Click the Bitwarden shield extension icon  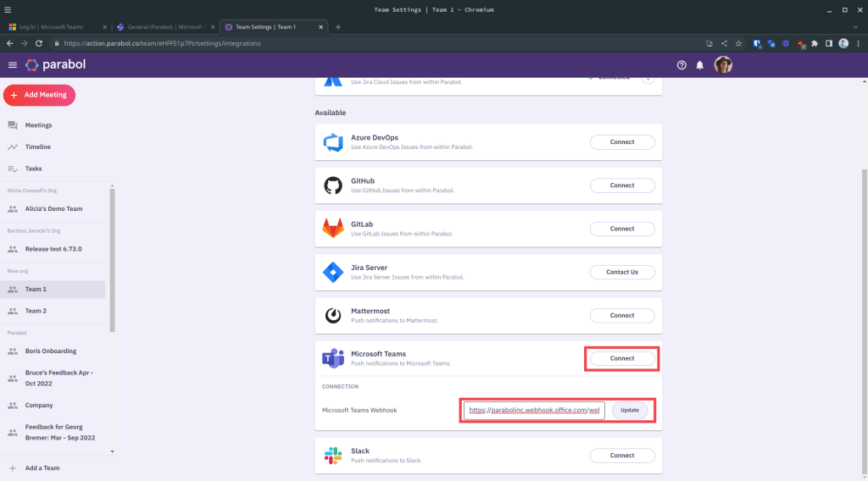[x=757, y=43]
